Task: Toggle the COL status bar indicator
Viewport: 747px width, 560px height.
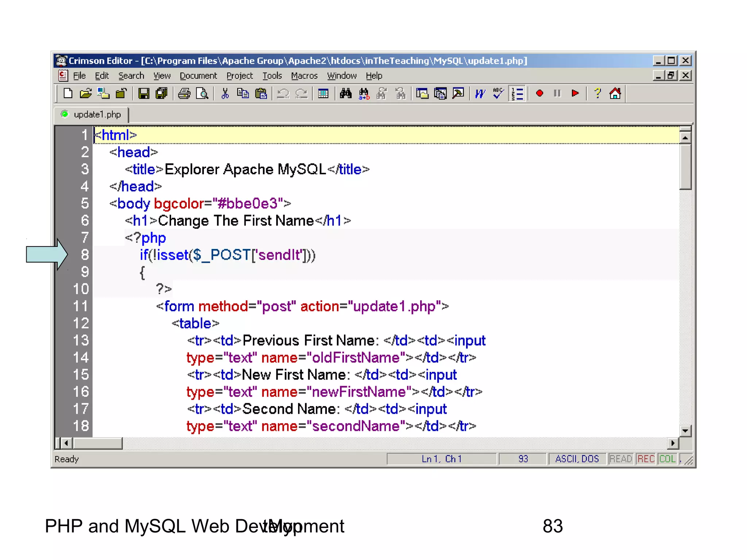Action: [667, 459]
